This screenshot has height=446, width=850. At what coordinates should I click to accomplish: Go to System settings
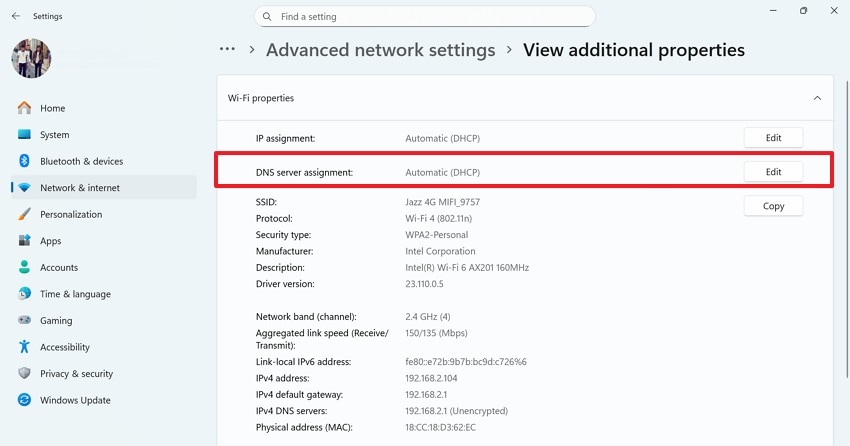[x=104, y=134]
